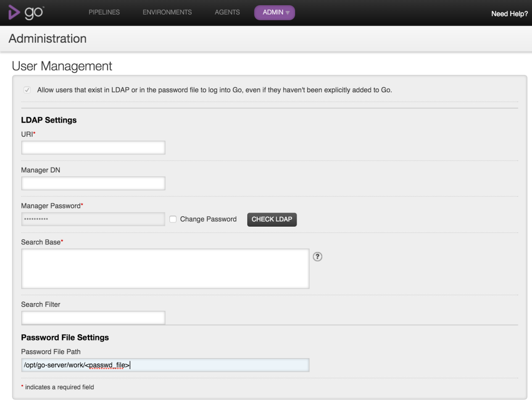Open the ADMIN dropdown menu
This screenshot has height=406, width=532.
point(274,12)
